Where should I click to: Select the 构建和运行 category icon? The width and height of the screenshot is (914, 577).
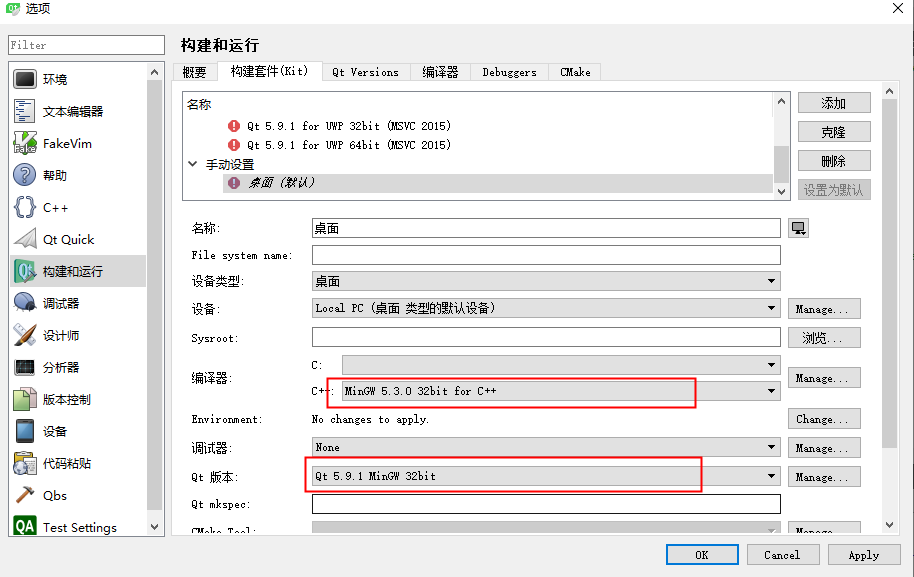tap(25, 272)
